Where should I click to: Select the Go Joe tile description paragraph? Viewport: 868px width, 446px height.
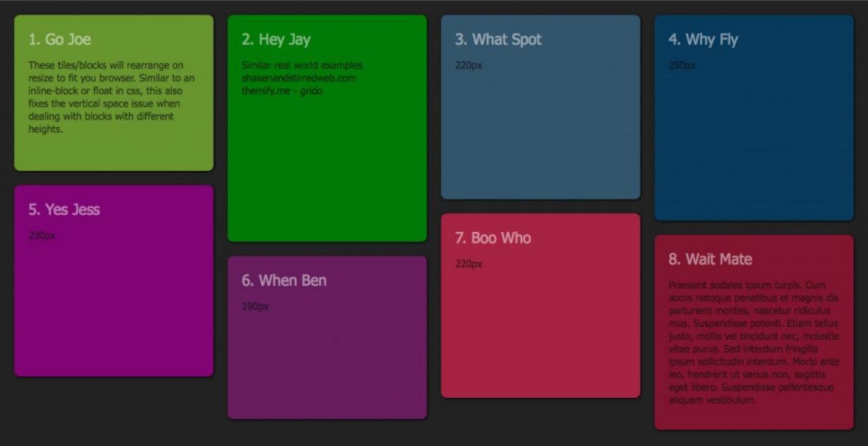(x=111, y=97)
